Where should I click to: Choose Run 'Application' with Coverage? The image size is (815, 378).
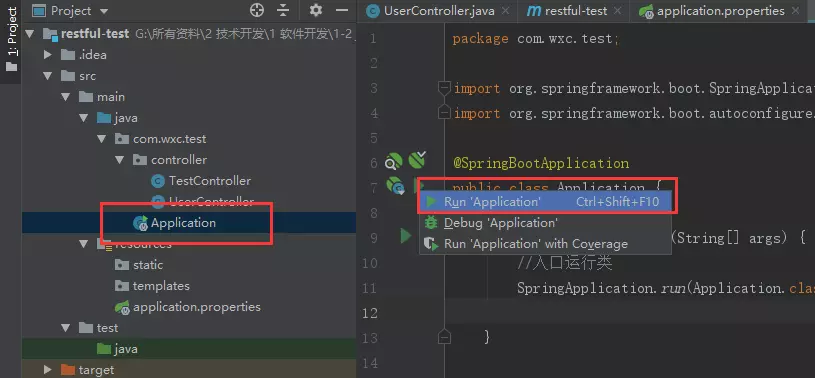tap(545, 244)
